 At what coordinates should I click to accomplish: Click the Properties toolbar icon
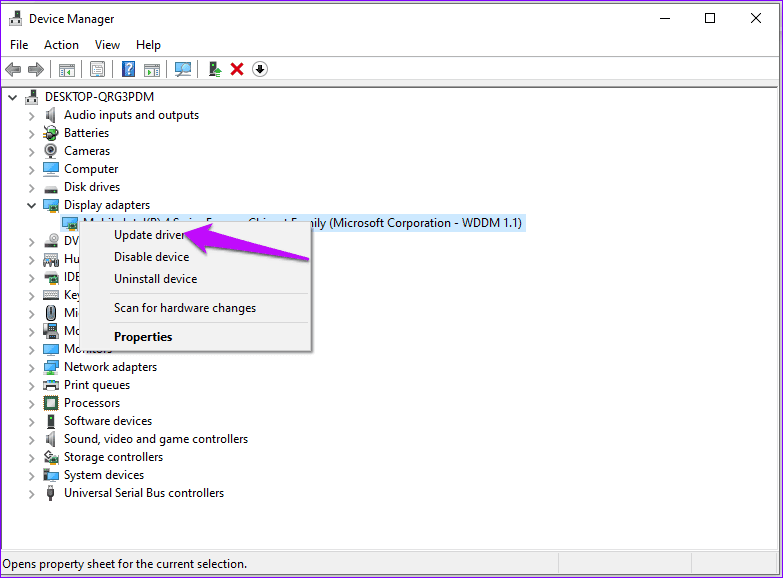coord(97,69)
